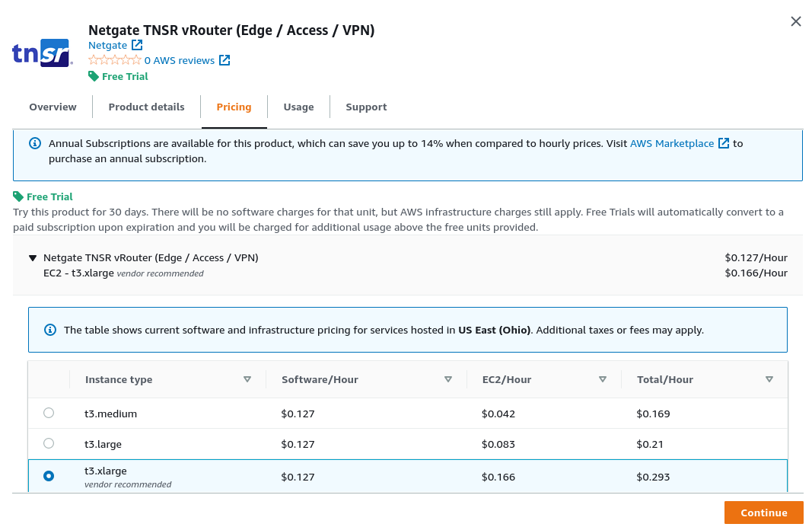Click info icon in US East pricing notice

pyautogui.click(x=50, y=330)
